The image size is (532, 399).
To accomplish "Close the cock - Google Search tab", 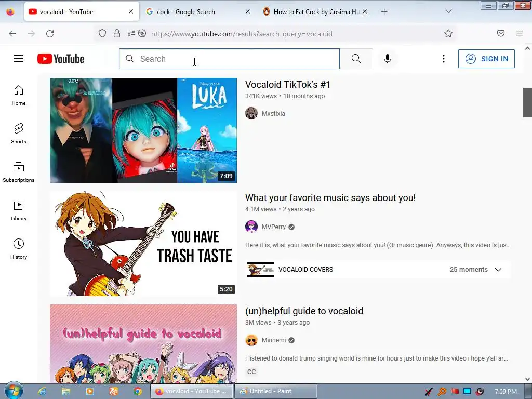I will [x=248, y=11].
